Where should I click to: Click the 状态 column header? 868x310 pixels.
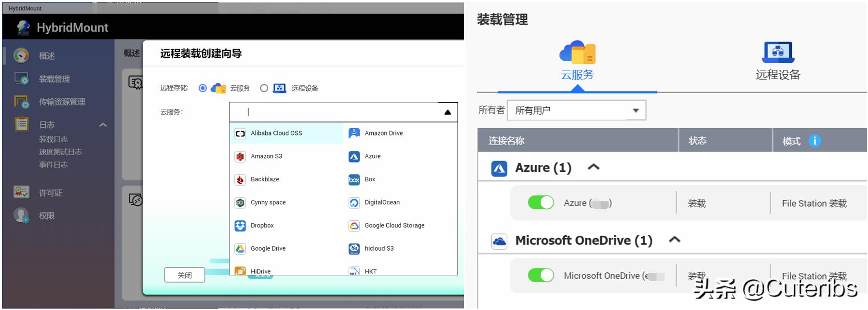coord(697,141)
